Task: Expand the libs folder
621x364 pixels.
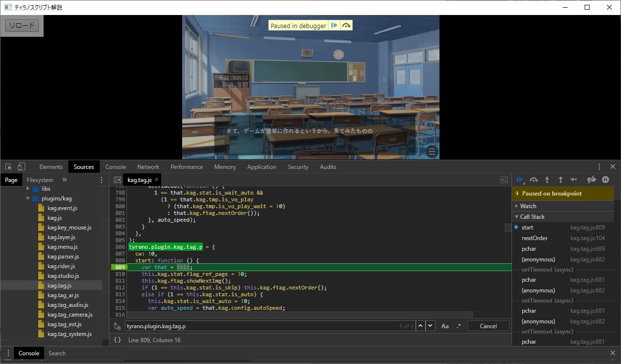Action: [x=29, y=189]
